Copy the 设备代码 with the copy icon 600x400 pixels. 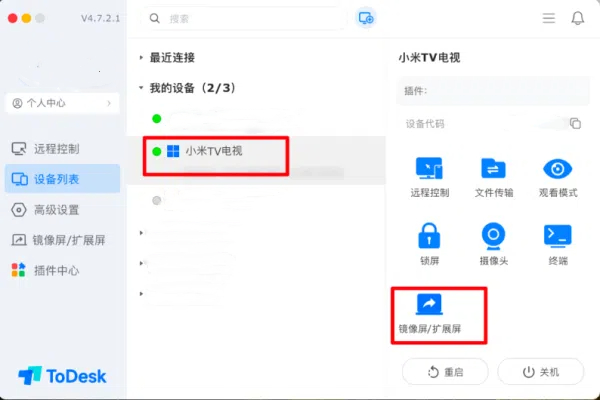coord(575,123)
